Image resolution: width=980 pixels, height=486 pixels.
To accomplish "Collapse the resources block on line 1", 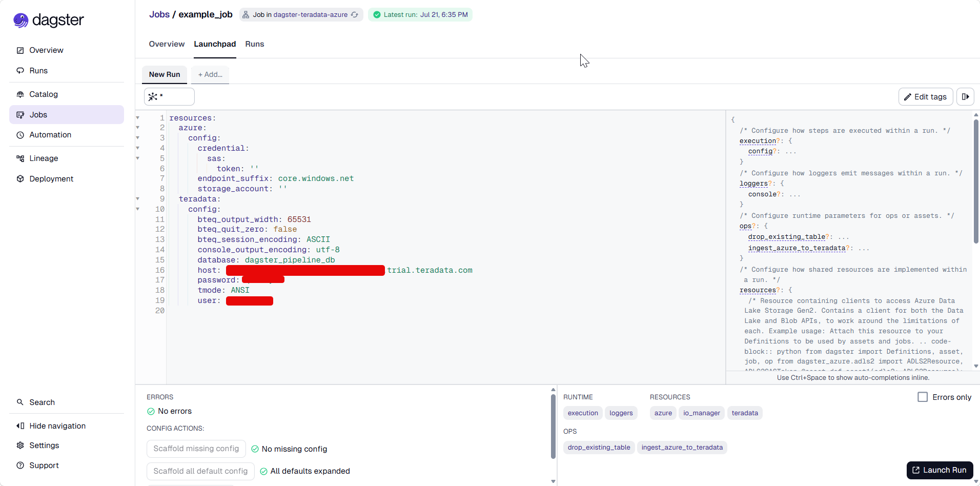I will point(138,118).
